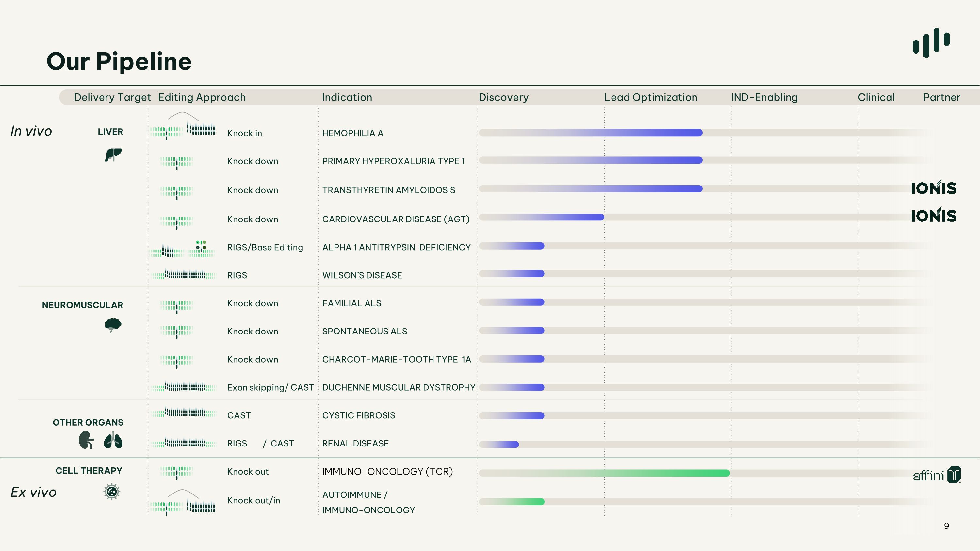Screen dimensions: 980x551
Task: Click the Wilson's Disease progress bar
Action: (x=512, y=273)
